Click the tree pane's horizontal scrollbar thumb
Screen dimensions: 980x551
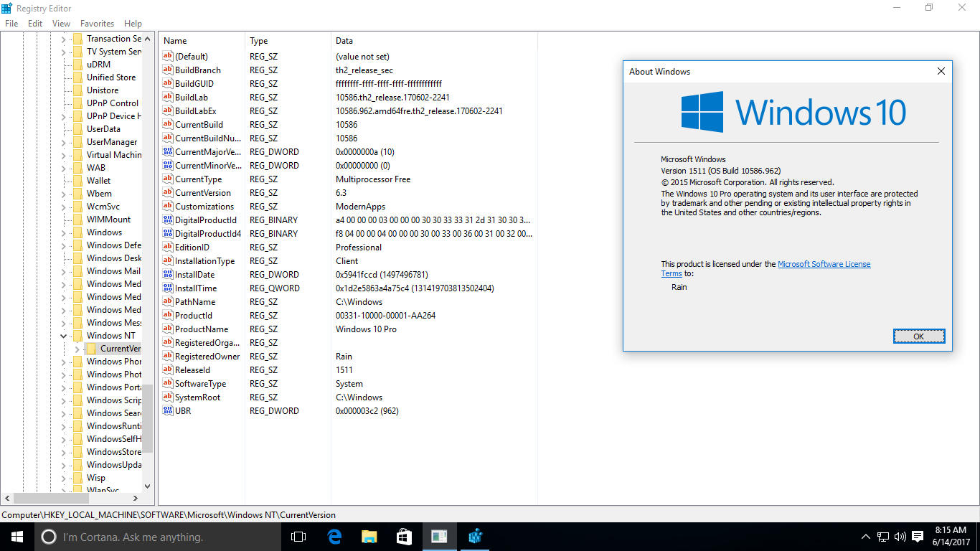[50, 498]
